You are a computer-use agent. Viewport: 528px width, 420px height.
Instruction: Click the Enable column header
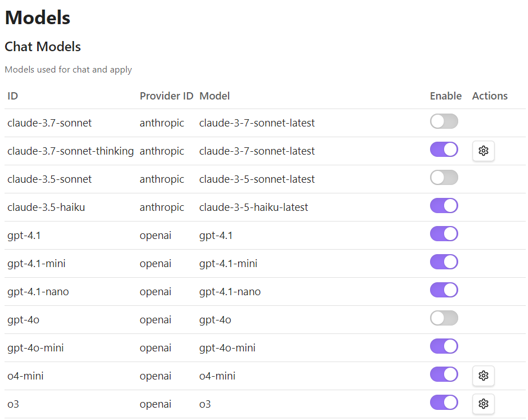click(x=445, y=96)
